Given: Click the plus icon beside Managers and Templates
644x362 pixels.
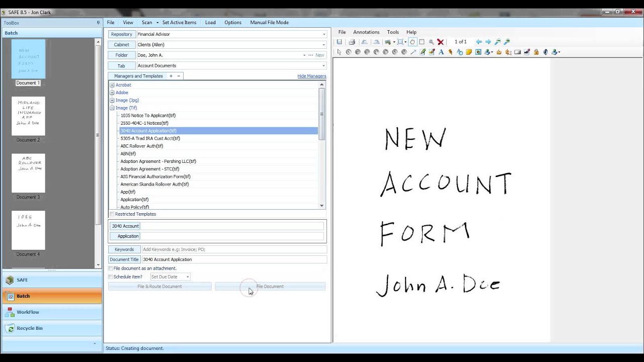Looking at the screenshot, I should (171, 76).
